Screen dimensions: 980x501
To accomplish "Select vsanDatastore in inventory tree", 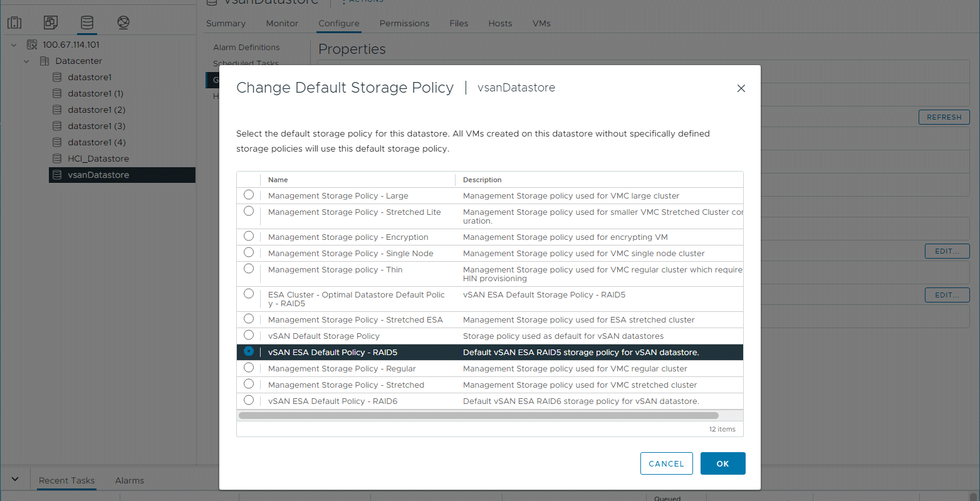I will coord(98,175).
